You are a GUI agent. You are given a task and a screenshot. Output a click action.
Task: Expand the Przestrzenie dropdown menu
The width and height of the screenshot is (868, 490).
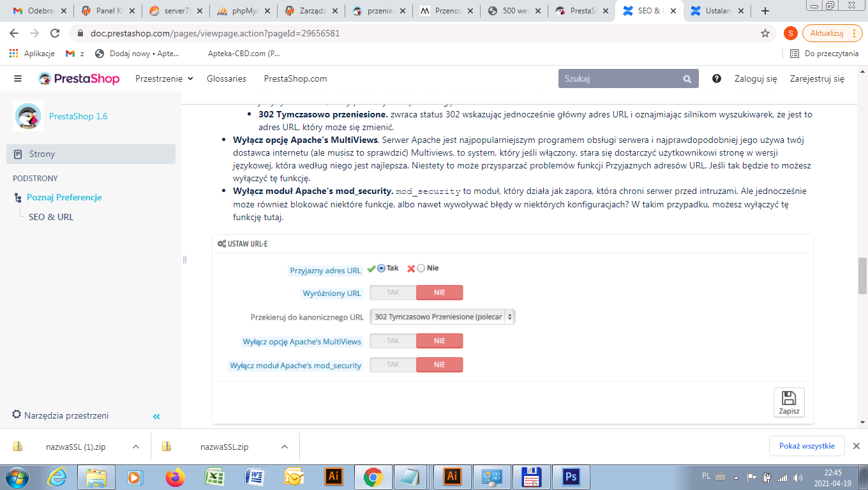164,78
